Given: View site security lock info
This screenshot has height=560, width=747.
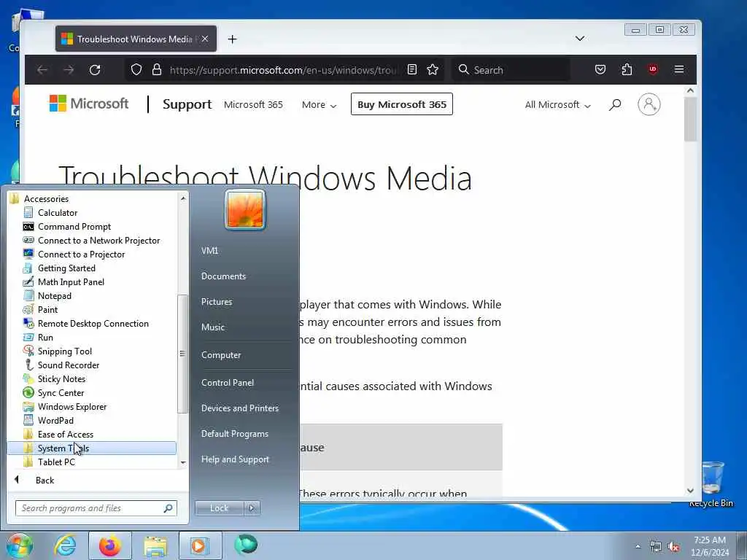Looking at the screenshot, I should coord(157,70).
